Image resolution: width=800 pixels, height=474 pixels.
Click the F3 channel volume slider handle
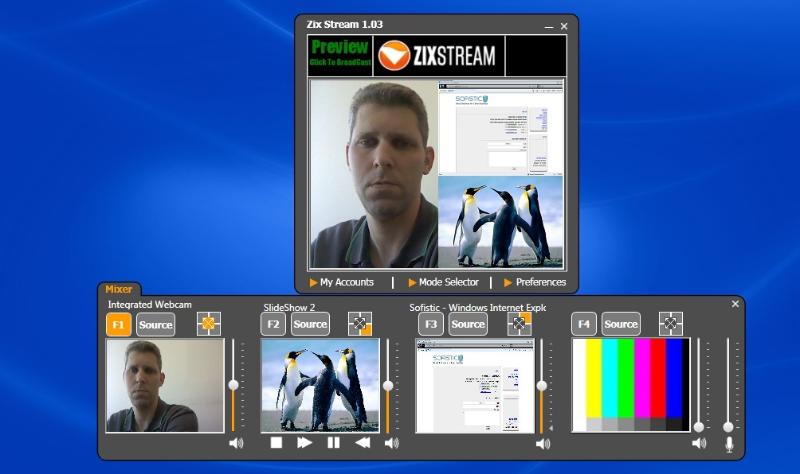(542, 386)
